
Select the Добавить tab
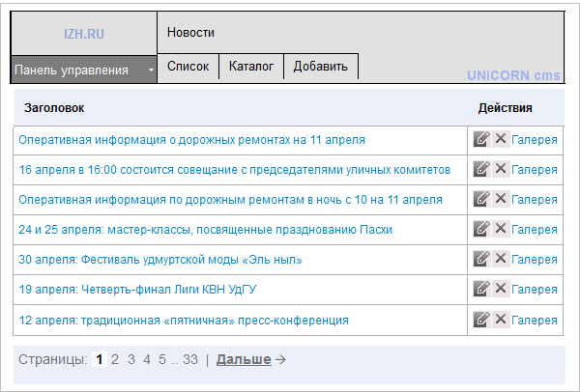[321, 66]
